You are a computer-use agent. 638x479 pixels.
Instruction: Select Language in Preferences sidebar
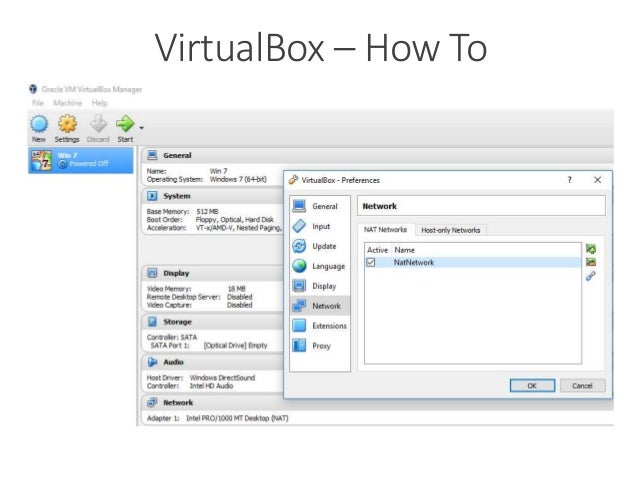(320, 266)
